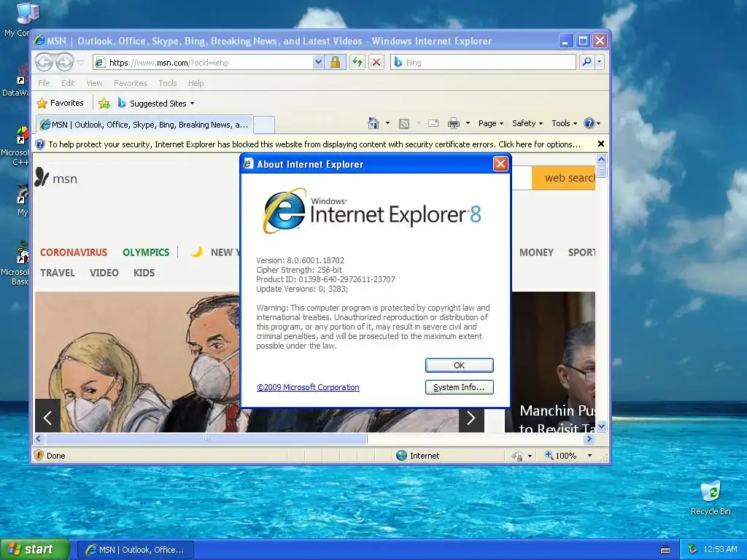The width and height of the screenshot is (747, 560).
Task: Open the Edit menu
Action: coord(68,83)
